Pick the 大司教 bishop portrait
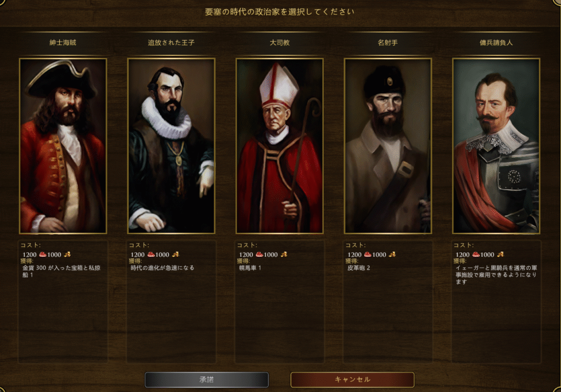 [x=279, y=146]
